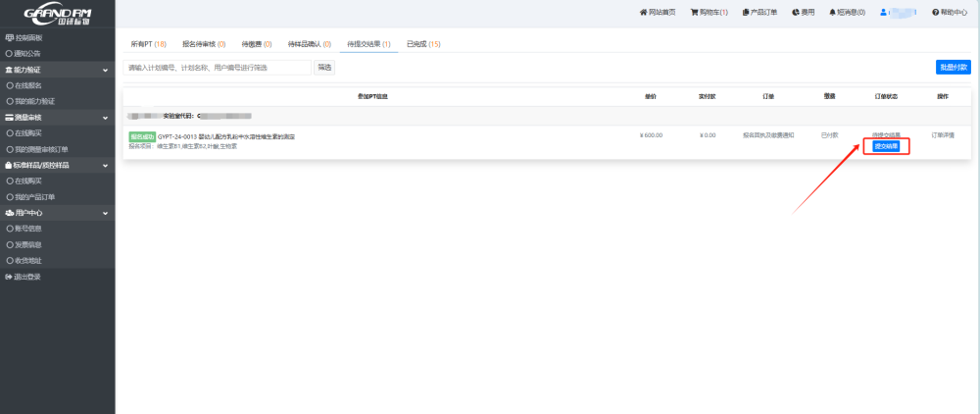Open the 购物车 shopping cart icon
The width and height of the screenshot is (980, 414).
click(x=694, y=13)
